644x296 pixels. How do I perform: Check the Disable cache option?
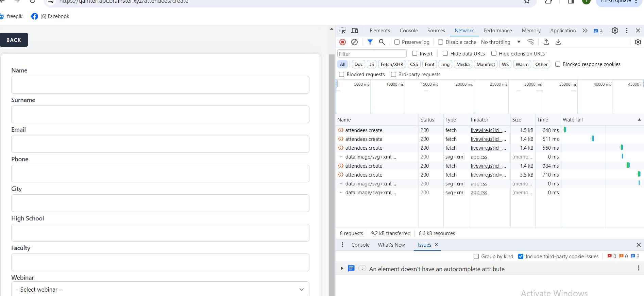(441, 42)
